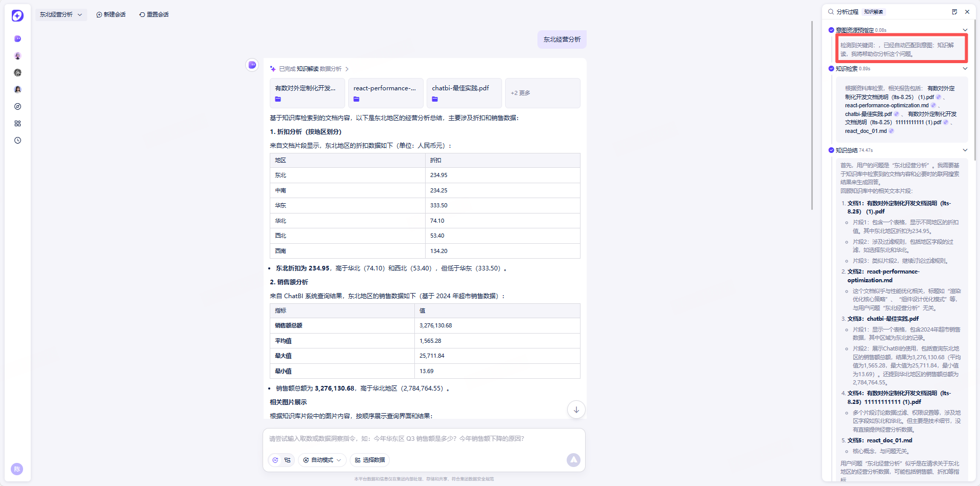
Task: Toggle the smart chat mode icon in input bar
Action: point(275,460)
